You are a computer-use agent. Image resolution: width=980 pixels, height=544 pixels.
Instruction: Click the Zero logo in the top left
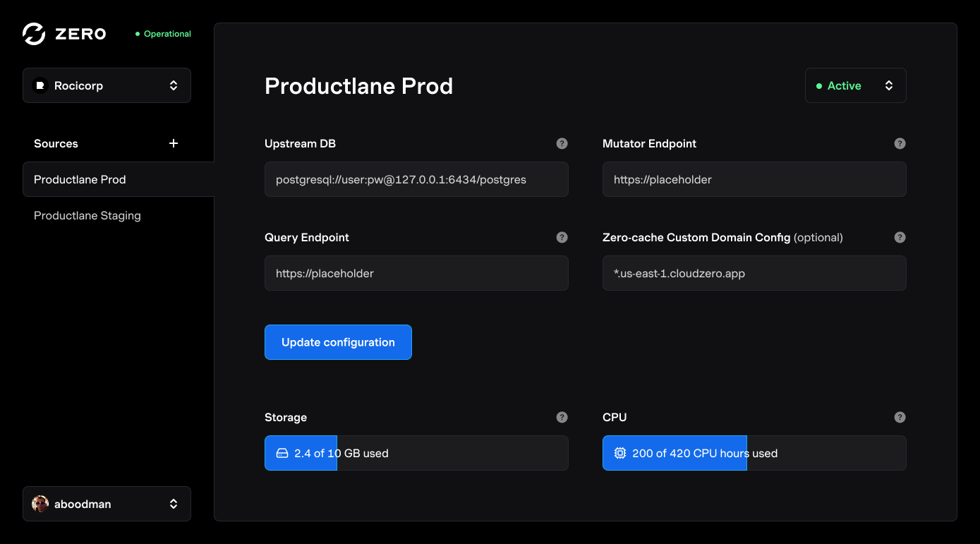64,33
